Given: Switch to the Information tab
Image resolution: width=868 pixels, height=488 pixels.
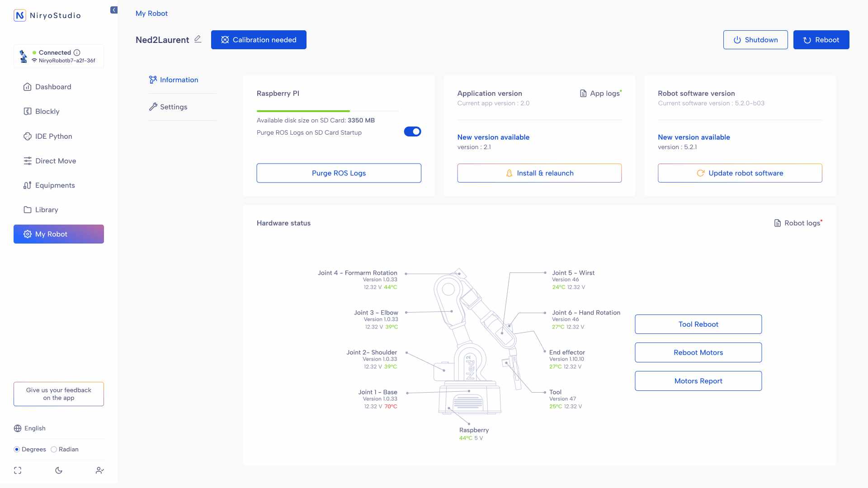Looking at the screenshot, I should [x=174, y=80].
